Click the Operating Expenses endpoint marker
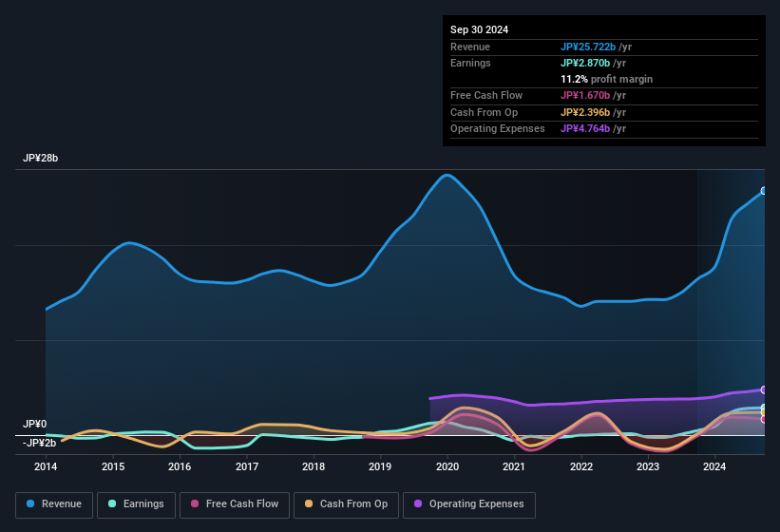This screenshot has width=780, height=532. 764,389
